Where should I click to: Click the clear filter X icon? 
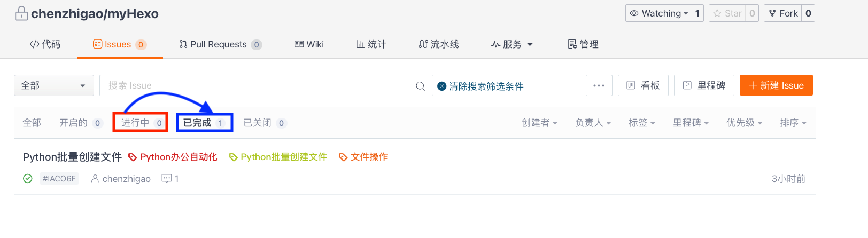pos(442,86)
